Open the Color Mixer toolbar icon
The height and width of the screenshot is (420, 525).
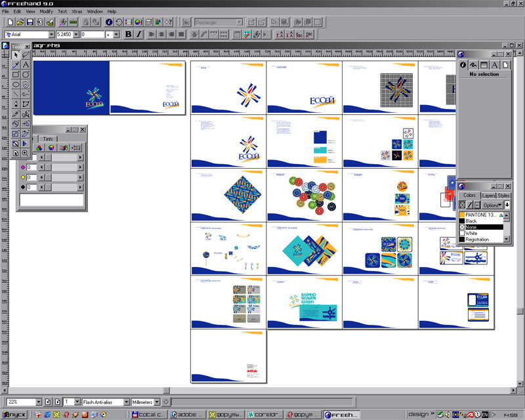pos(138,22)
